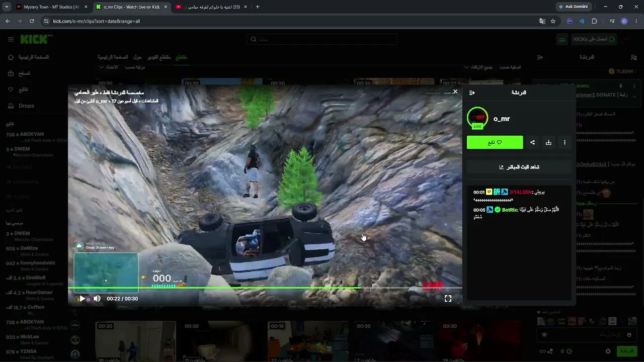The width and height of the screenshot is (644, 362).
Task: Expand the pinned BotRix message chevron
Action: tap(634, 96)
